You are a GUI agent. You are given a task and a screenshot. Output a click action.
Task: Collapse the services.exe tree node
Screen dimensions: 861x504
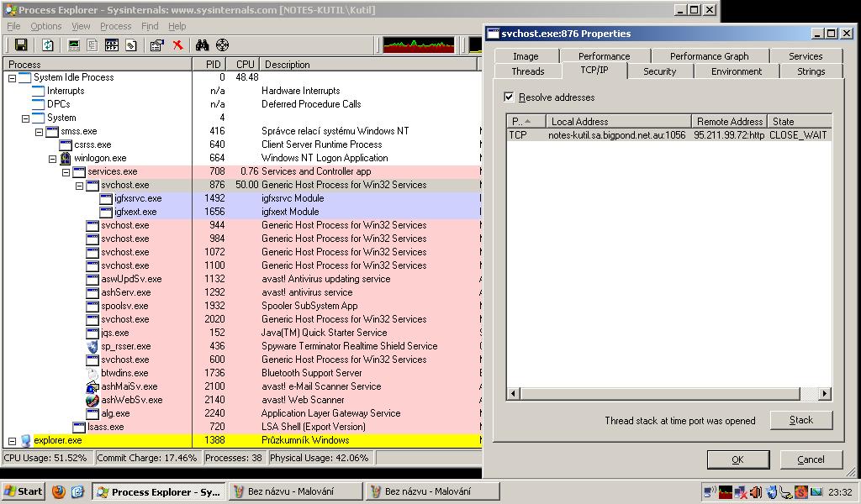tap(66, 171)
